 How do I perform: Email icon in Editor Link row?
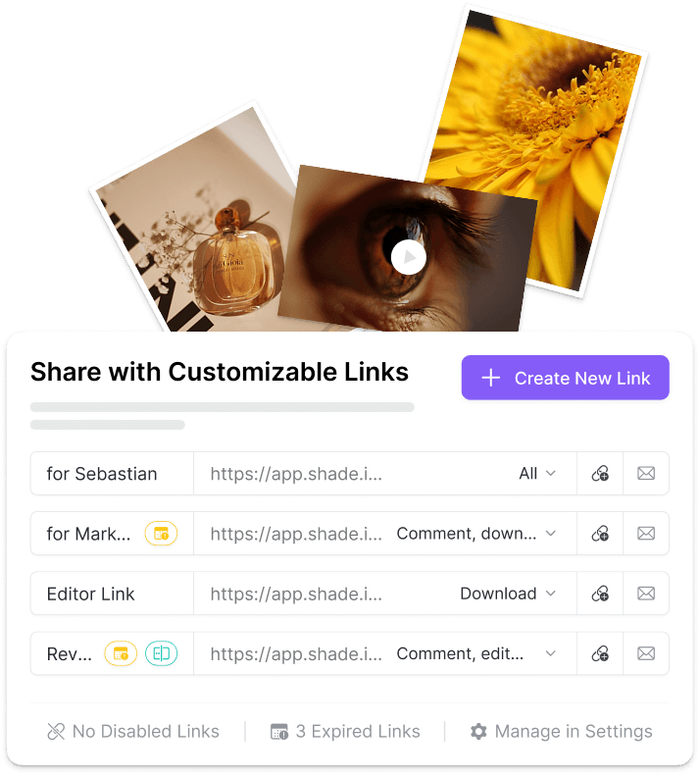click(x=645, y=594)
